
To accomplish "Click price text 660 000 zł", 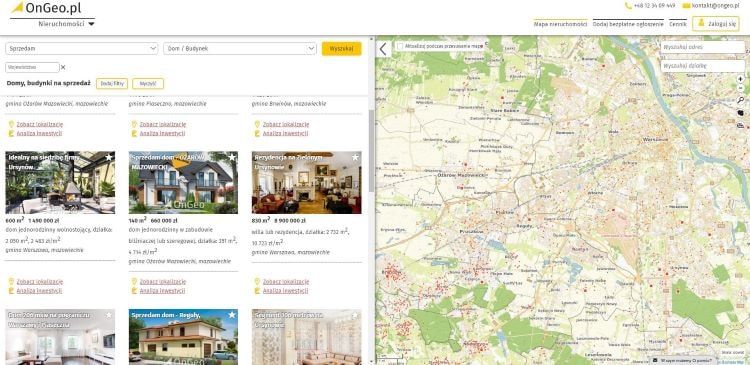I will (x=164, y=221).
